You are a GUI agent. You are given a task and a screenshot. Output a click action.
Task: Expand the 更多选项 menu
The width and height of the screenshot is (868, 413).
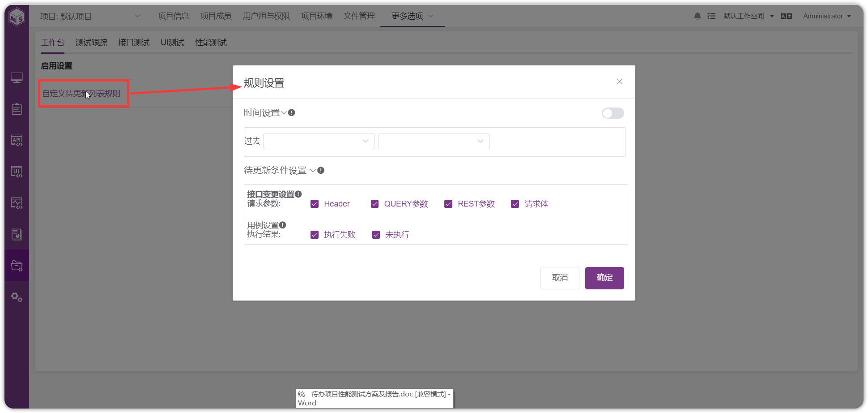coord(413,16)
